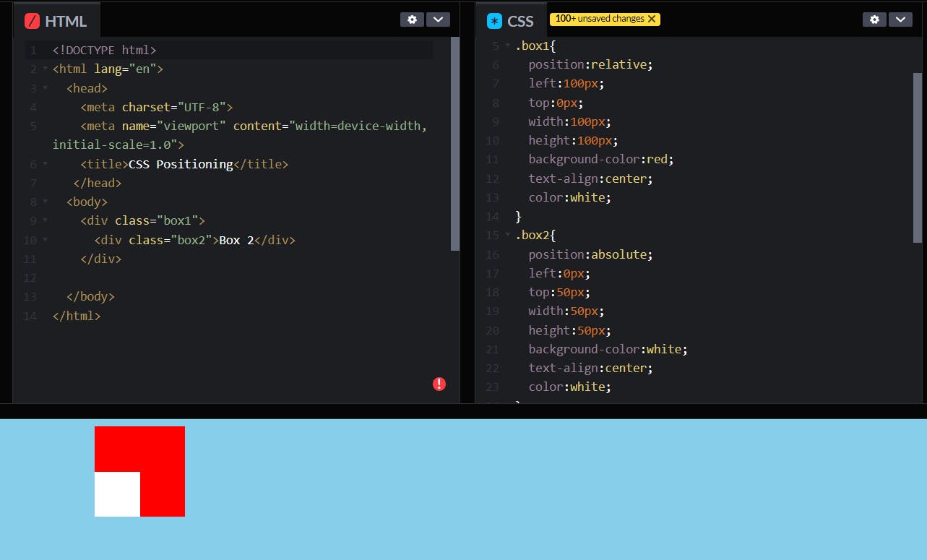Click the CSS editor vertical scrollbar

(918, 157)
